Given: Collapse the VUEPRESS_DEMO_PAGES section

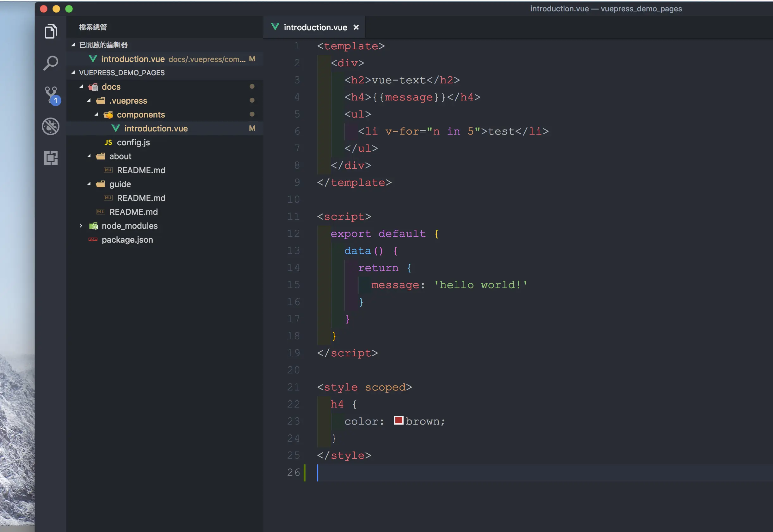Looking at the screenshot, I should pyautogui.click(x=73, y=73).
